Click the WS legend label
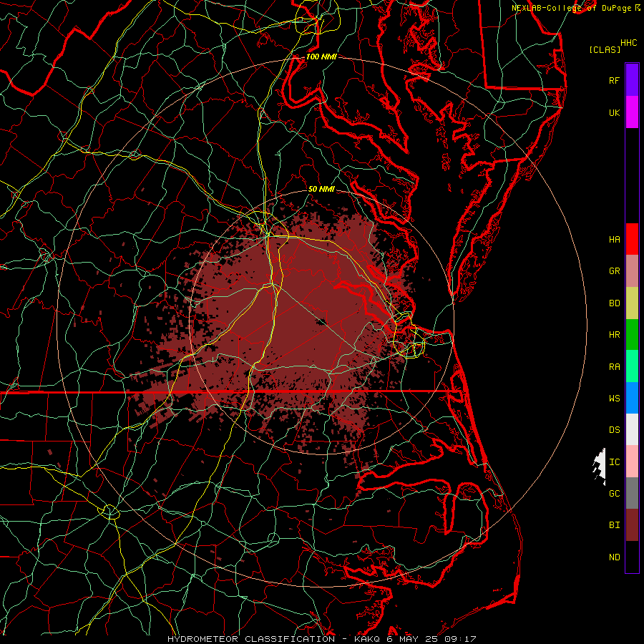Screen dimensions: 644x644 click(614, 398)
